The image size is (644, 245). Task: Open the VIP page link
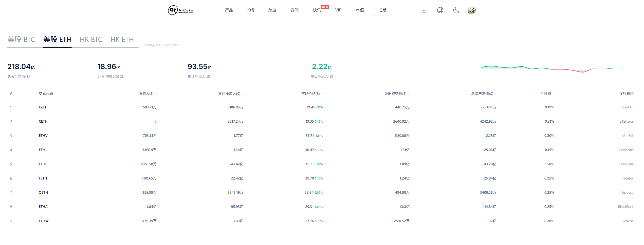coord(338,10)
